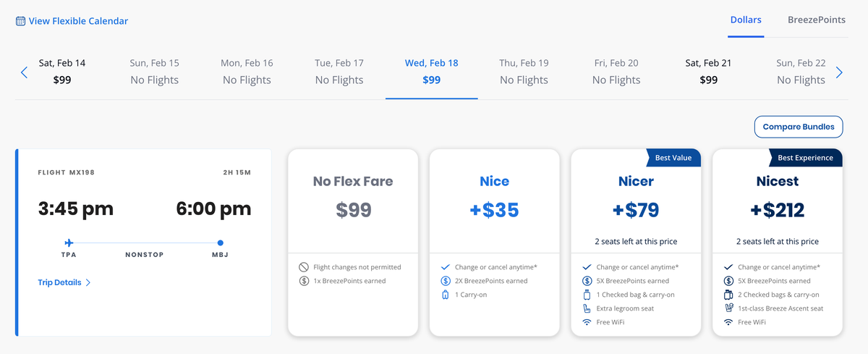This screenshot has height=354, width=868.
Task: Pick Sat, Feb 21 $99 date
Action: [x=709, y=72]
